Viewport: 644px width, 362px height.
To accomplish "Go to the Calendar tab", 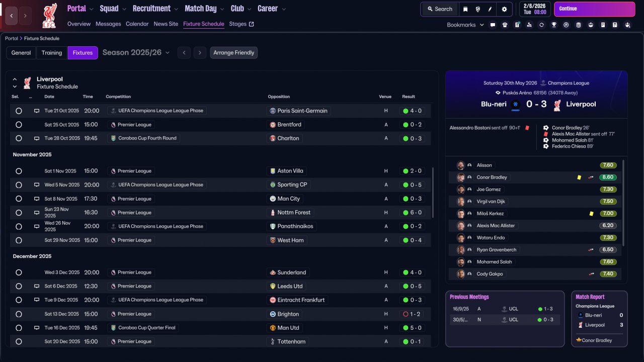I will pyautogui.click(x=137, y=24).
